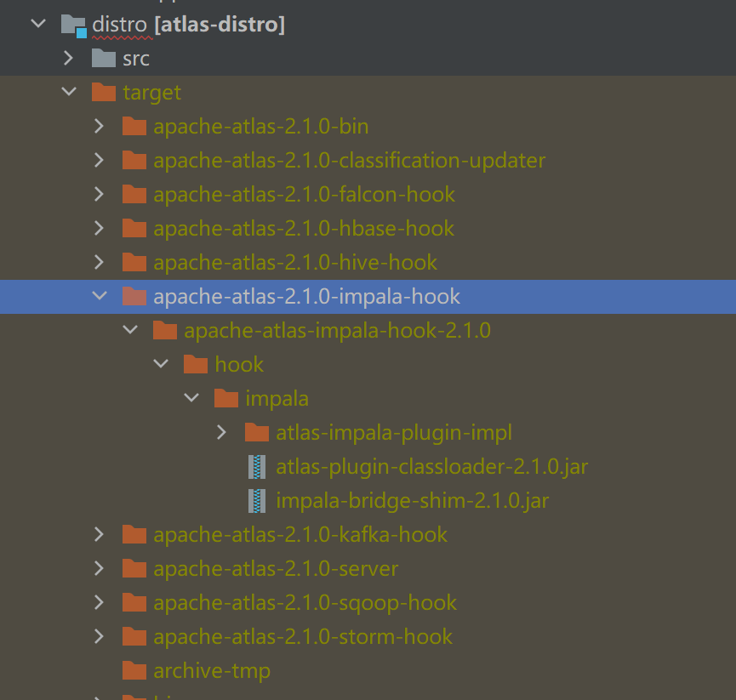Viewport: 736px width, 700px height.
Task: Select apache-atlas-impala-hook-2.1.0 label
Action: click(x=337, y=331)
